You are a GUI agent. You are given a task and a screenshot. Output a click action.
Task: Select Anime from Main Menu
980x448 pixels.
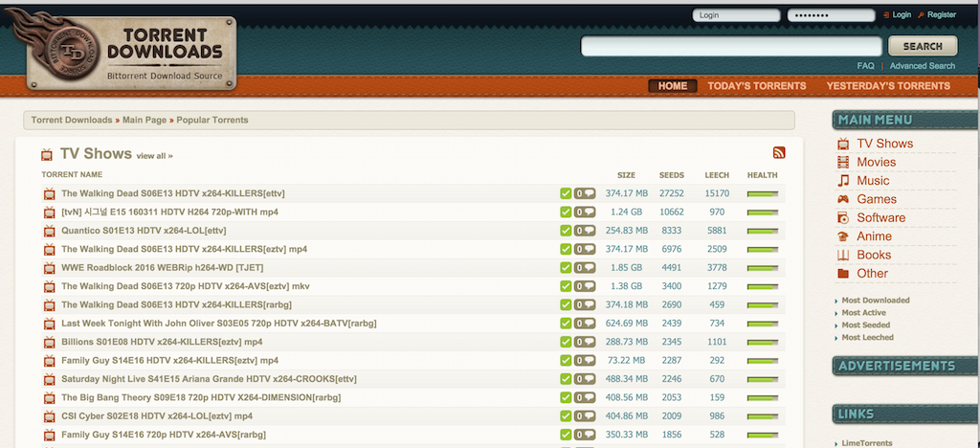(874, 236)
